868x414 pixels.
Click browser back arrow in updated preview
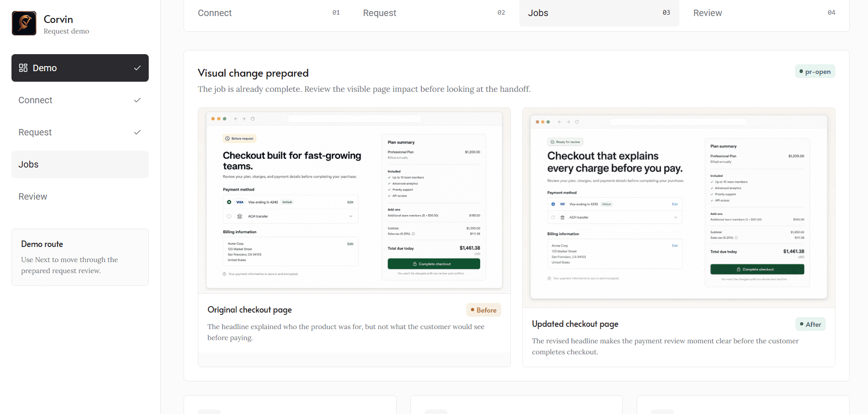[560, 122]
